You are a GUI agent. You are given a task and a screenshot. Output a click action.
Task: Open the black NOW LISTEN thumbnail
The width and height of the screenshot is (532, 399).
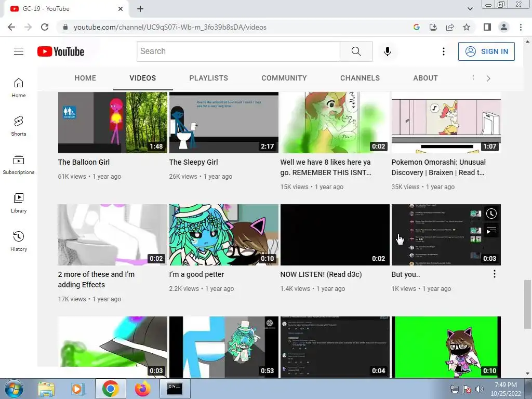point(335,235)
